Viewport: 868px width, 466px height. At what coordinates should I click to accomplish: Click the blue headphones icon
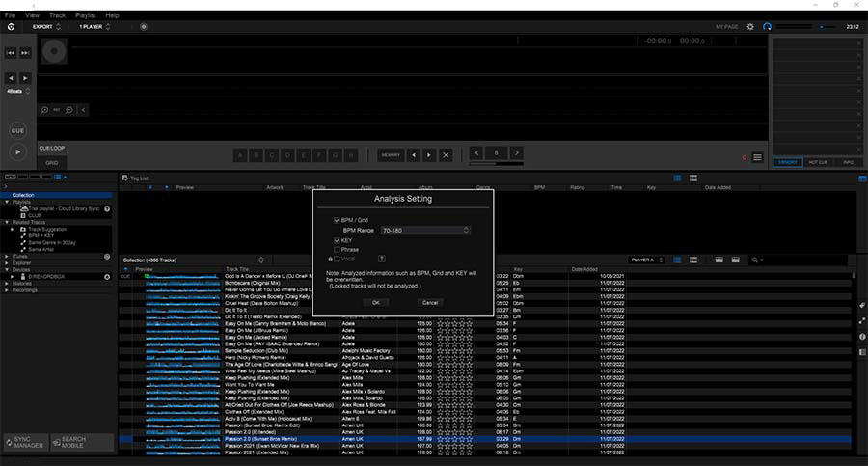768,27
